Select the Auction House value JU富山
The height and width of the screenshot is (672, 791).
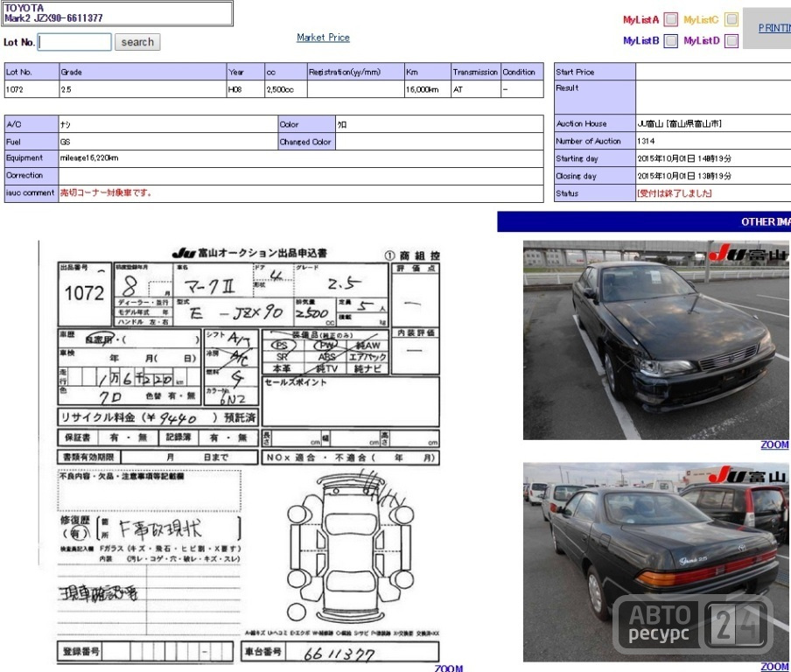[679, 123]
